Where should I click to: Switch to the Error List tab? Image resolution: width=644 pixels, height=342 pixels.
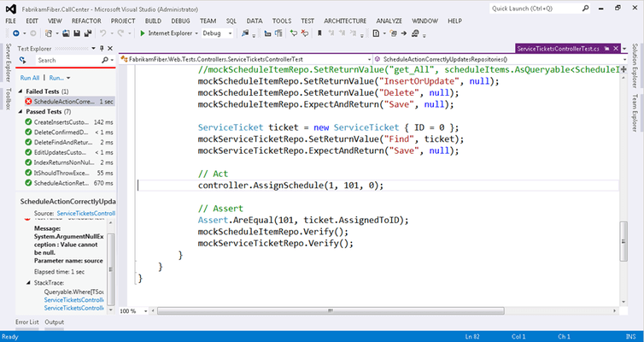(27, 322)
